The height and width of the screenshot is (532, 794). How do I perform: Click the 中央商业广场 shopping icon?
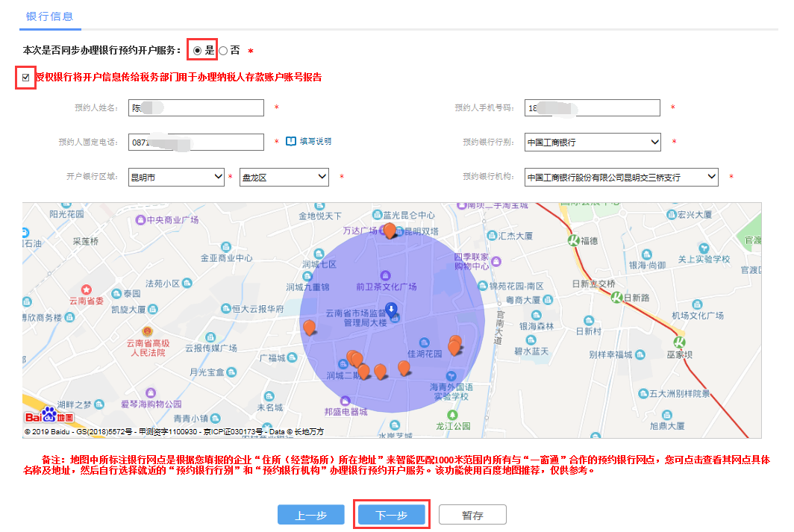(x=140, y=219)
